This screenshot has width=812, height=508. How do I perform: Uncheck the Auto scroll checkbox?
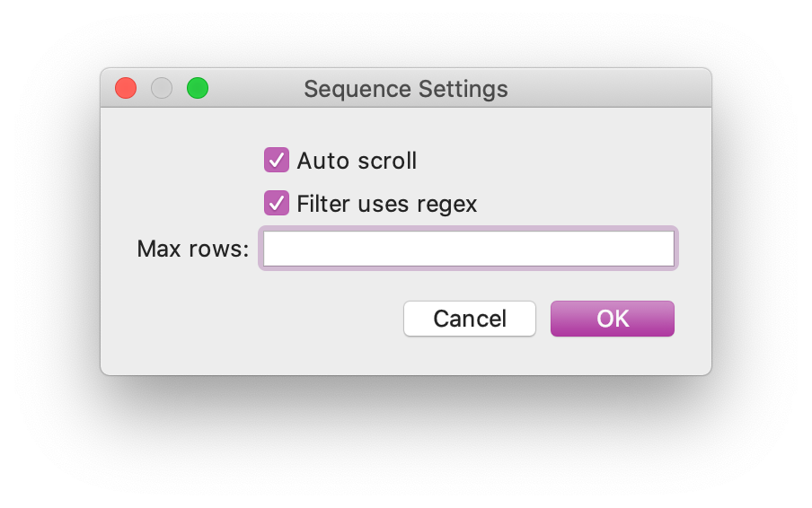tap(276, 160)
